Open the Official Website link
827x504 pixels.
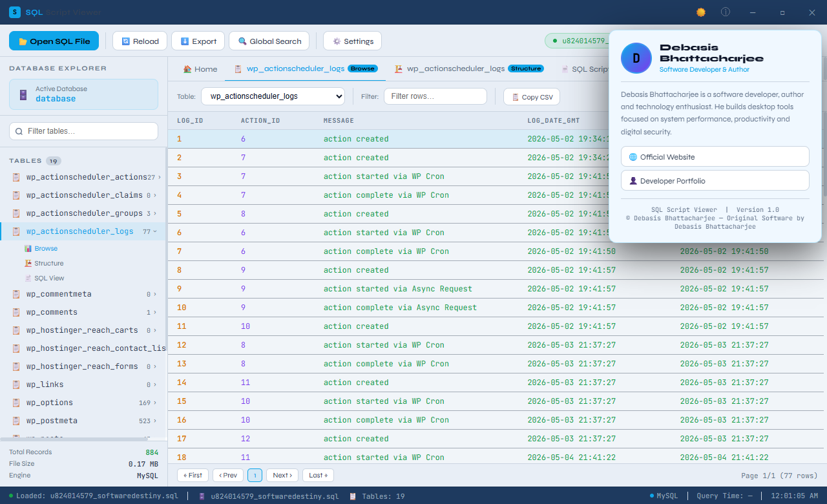pos(715,156)
